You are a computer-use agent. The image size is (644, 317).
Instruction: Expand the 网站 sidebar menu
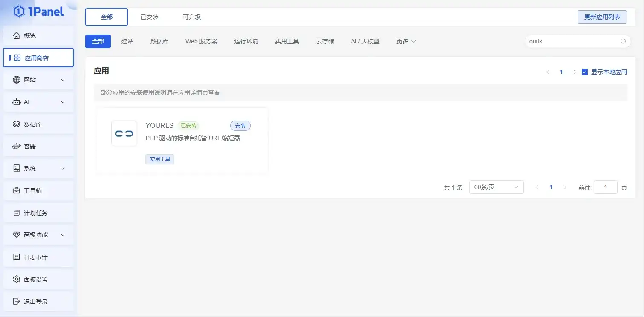click(x=63, y=80)
